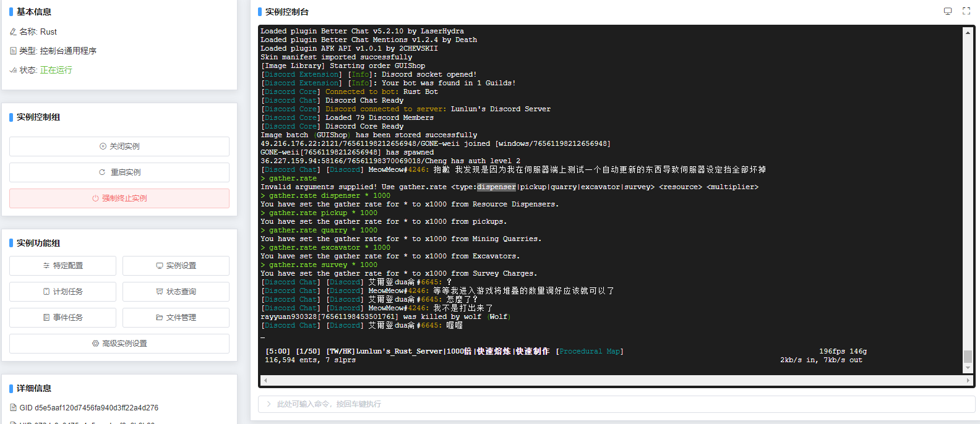Open 计划任务 scheduled tasks
This screenshot has height=424, width=980.
pos(62,292)
